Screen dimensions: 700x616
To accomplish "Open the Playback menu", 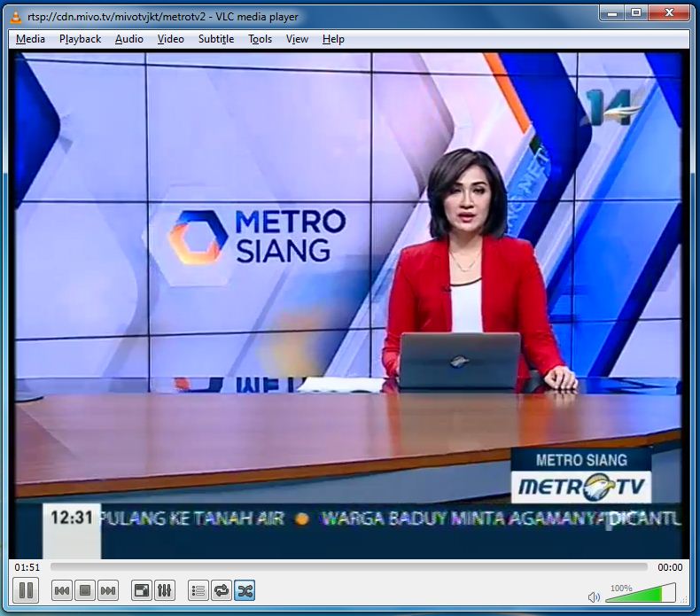I will 81,39.
